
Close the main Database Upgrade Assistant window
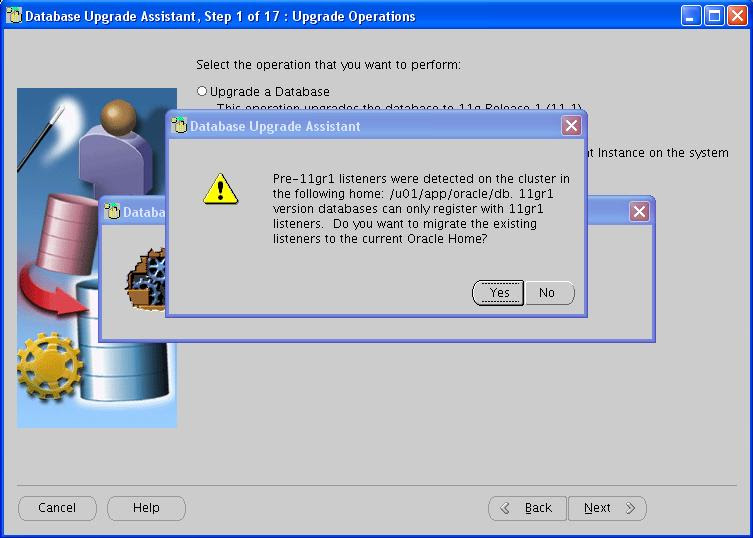pyautogui.click(x=737, y=16)
